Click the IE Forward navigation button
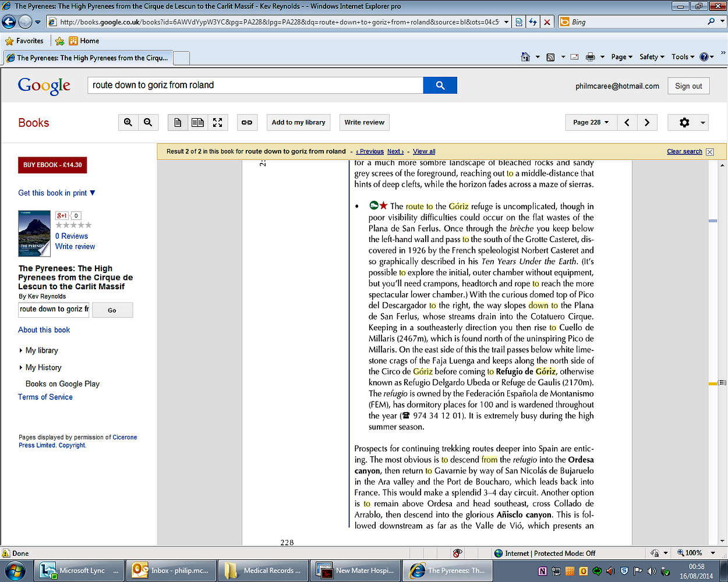728x582 pixels. tap(25, 22)
